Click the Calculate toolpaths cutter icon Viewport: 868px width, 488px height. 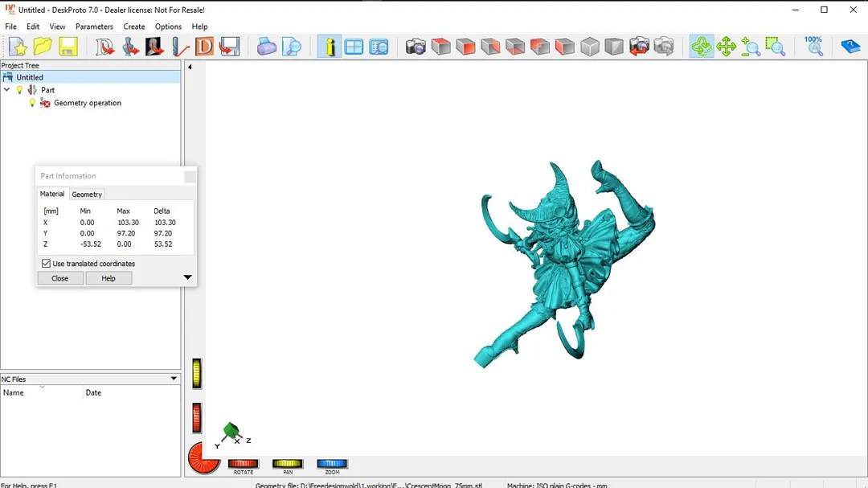tap(179, 47)
